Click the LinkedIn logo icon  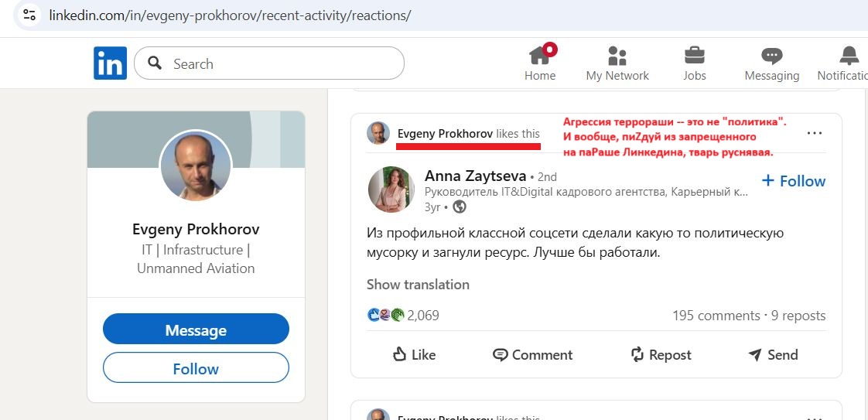(x=110, y=63)
